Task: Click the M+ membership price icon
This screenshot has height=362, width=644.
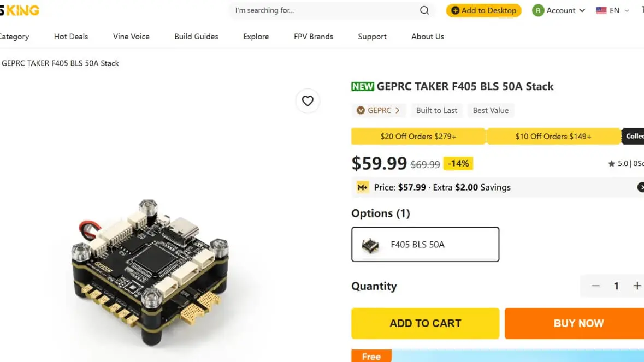Action: (363, 187)
